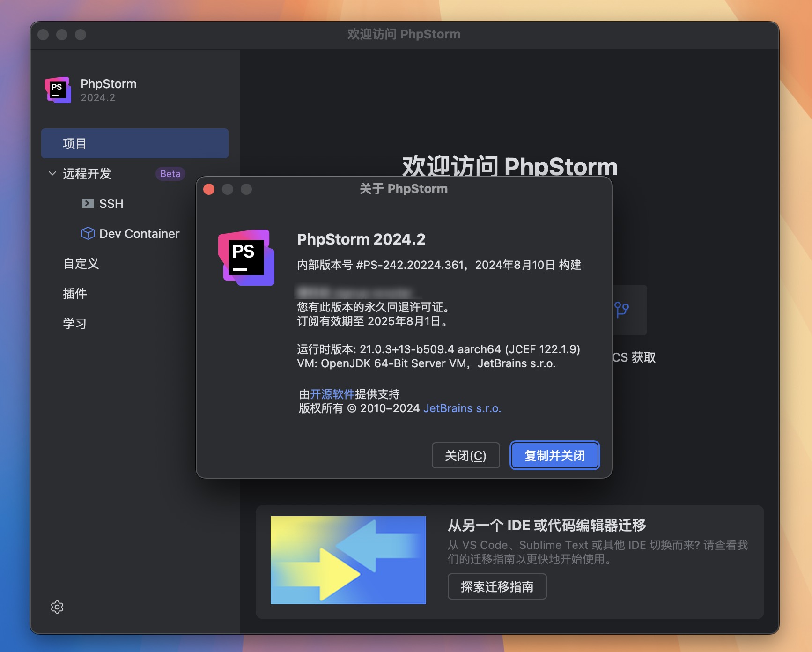Switch to the 自定义 tab
Viewport: 812px width, 652px height.
click(x=81, y=264)
